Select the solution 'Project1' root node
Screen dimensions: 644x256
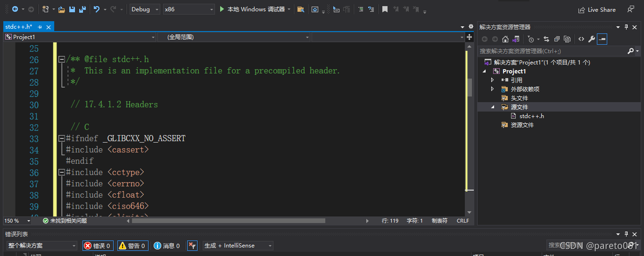pos(542,62)
